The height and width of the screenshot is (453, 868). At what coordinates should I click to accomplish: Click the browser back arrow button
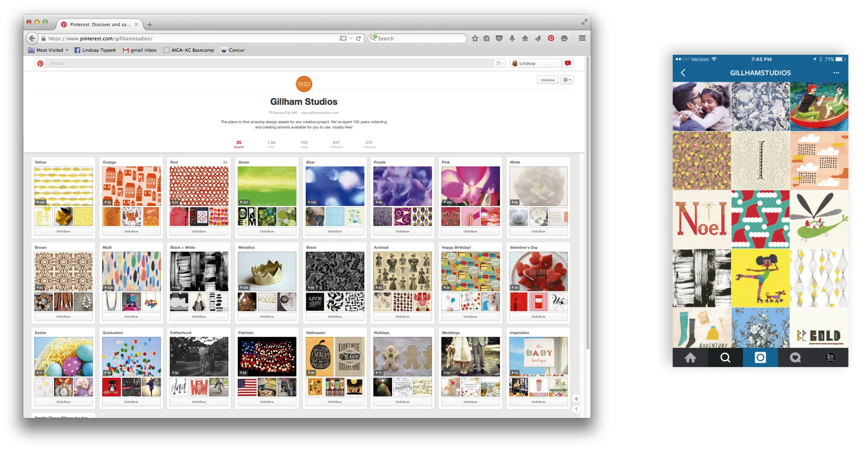pos(31,38)
